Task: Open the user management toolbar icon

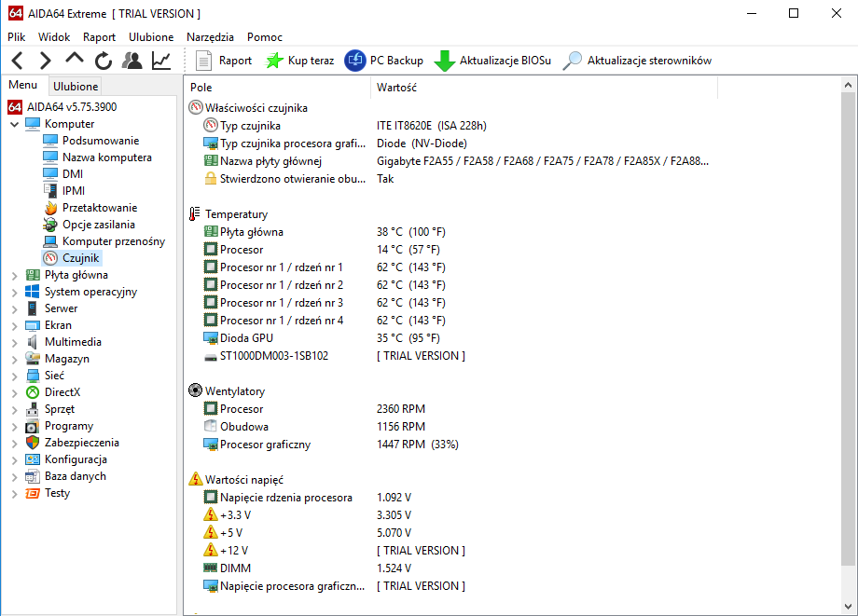Action: [131, 61]
